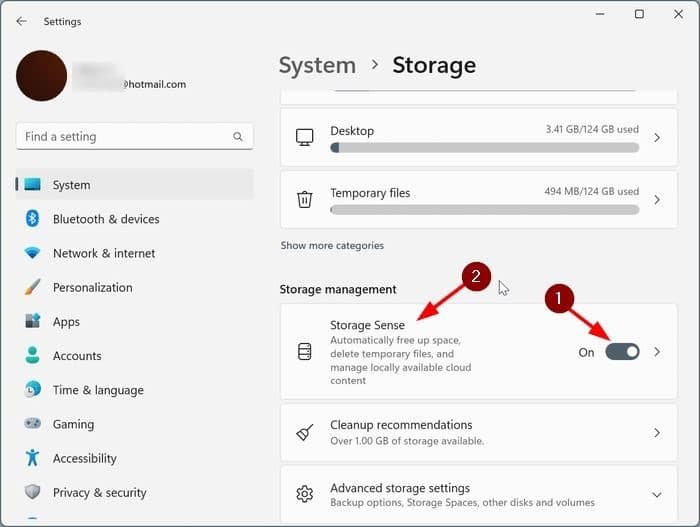Open Time & language settings
700x527 pixels.
(x=135, y=390)
